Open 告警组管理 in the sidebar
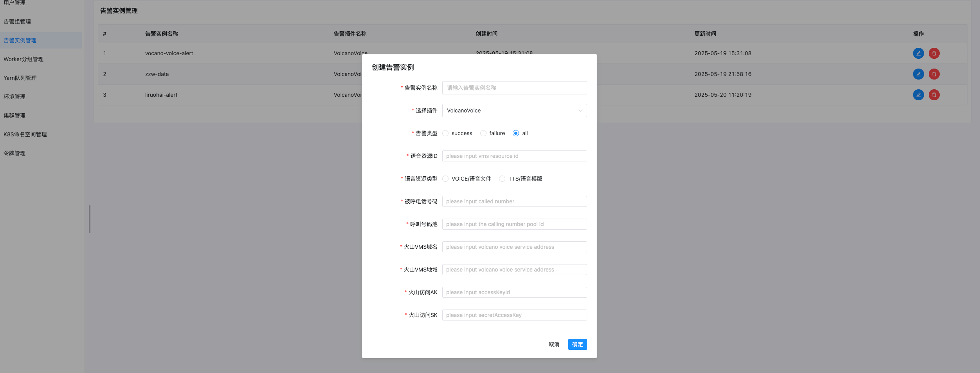The image size is (980, 373). coord(17,22)
